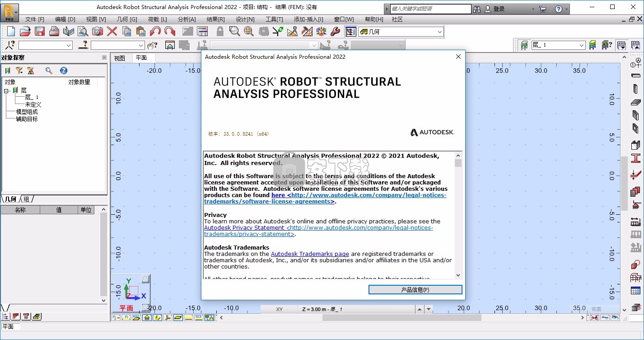Screen dimensions: 644x340
Task: Toggle panel numbers N12 display
Action: click(x=136, y=317)
